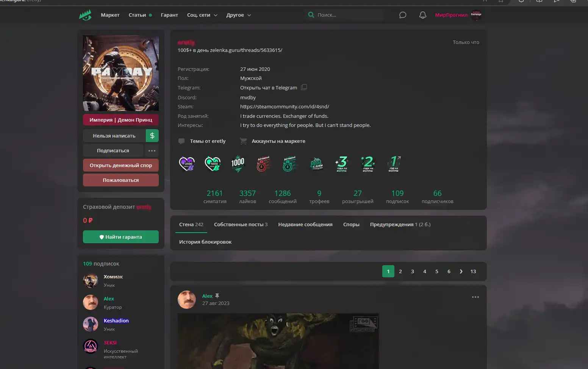This screenshot has height=369, width=588.
Task: Click the 3 years on forum badge
Action: point(342,164)
